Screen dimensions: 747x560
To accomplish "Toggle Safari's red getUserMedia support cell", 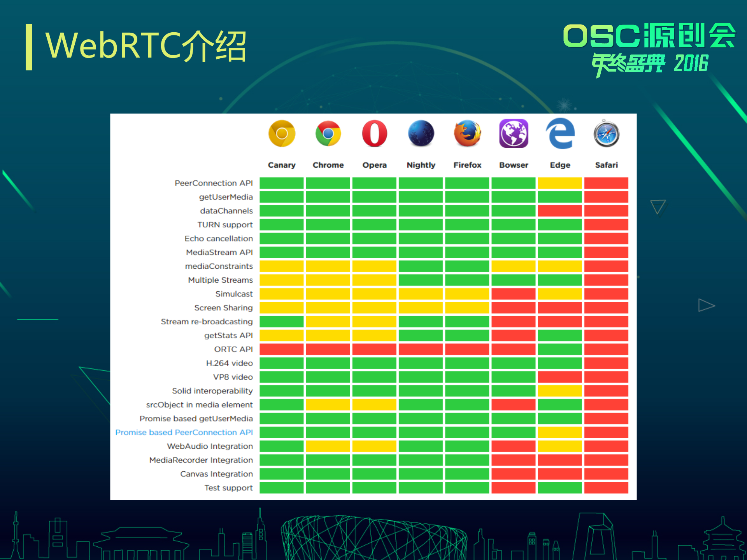I will tap(606, 197).
